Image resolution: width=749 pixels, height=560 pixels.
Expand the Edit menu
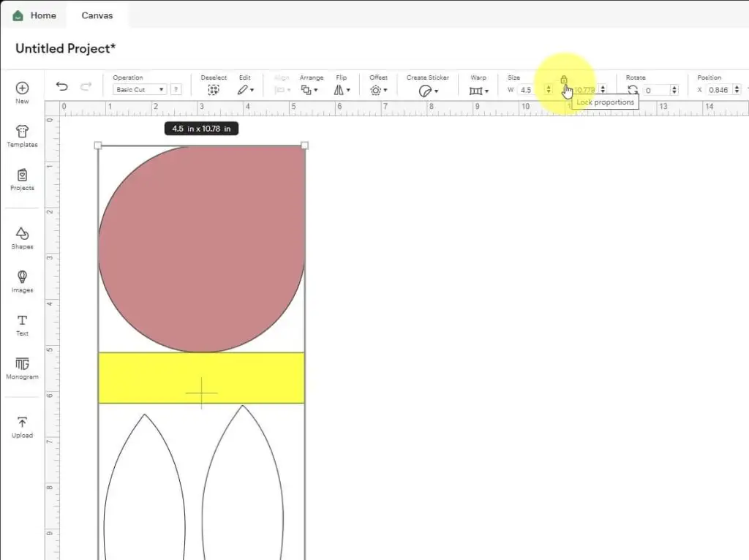pyautogui.click(x=246, y=90)
